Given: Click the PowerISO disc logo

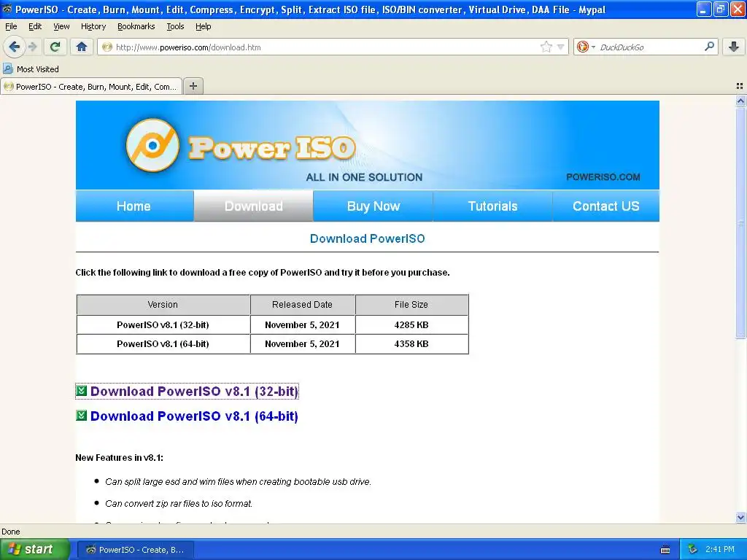Looking at the screenshot, I should [152, 145].
